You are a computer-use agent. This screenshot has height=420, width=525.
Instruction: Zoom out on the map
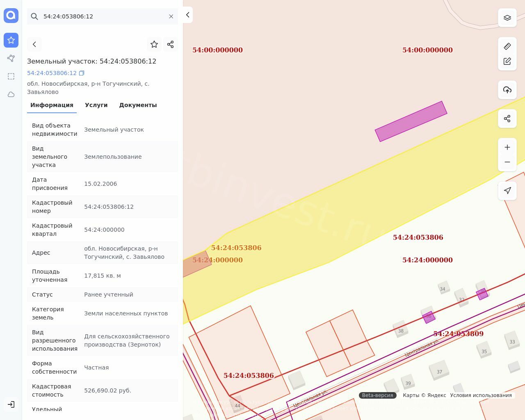[507, 162]
